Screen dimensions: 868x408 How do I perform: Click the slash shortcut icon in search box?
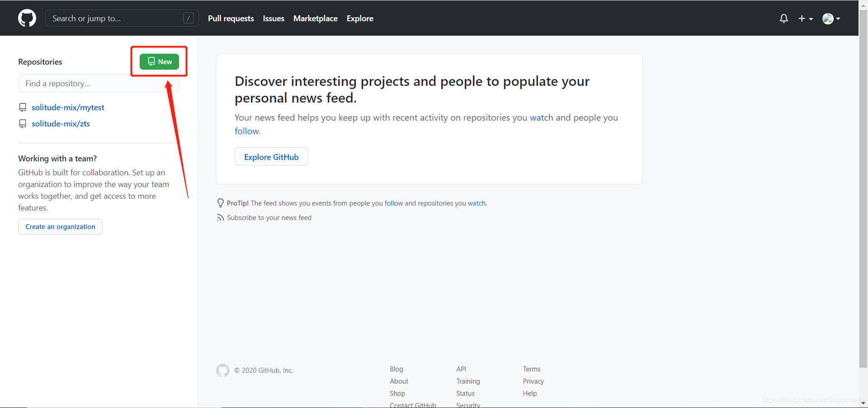[189, 18]
